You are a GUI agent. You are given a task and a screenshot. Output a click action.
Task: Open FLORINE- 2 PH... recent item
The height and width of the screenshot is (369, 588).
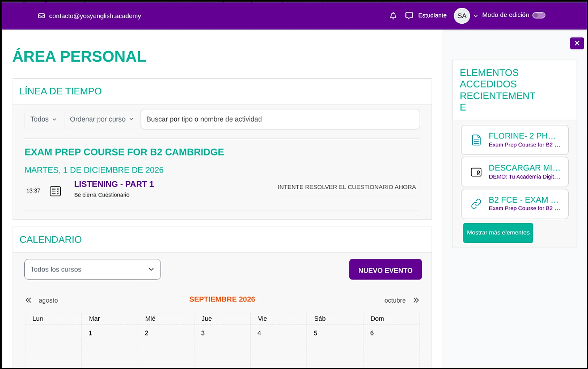coord(515,140)
